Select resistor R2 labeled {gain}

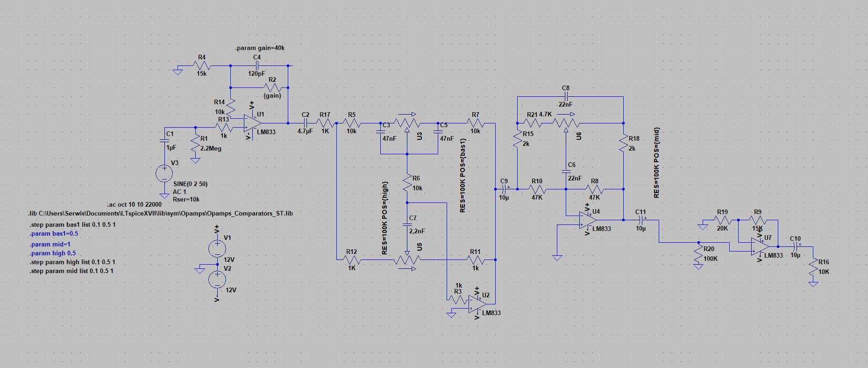coord(272,87)
